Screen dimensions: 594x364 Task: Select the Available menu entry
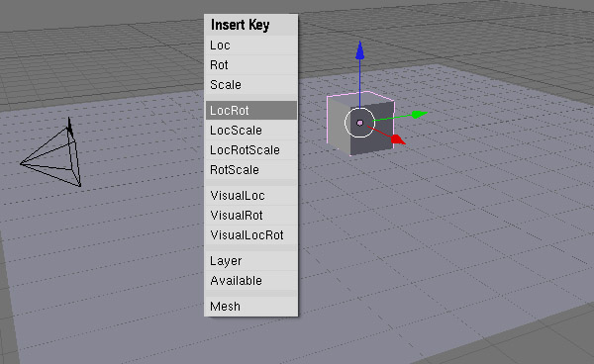(x=251, y=281)
